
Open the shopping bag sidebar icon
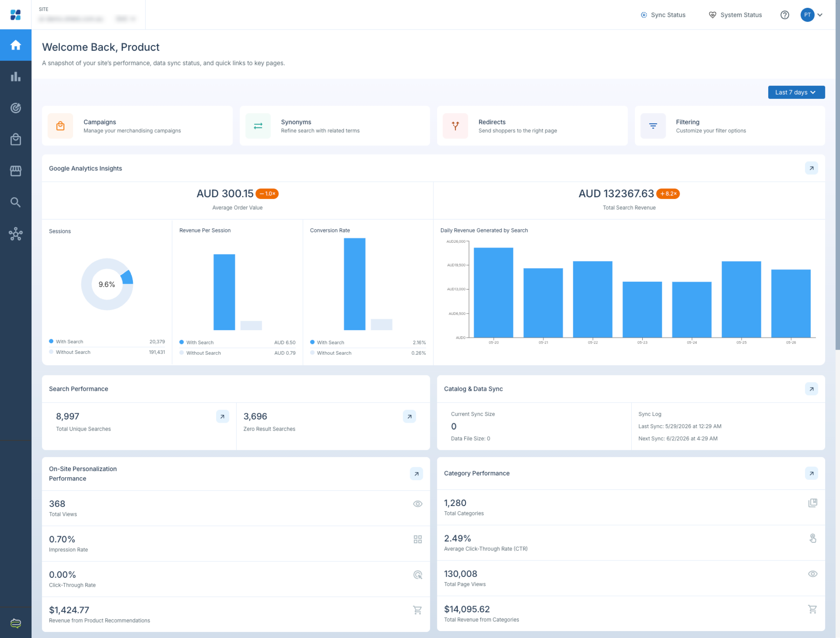coord(16,139)
